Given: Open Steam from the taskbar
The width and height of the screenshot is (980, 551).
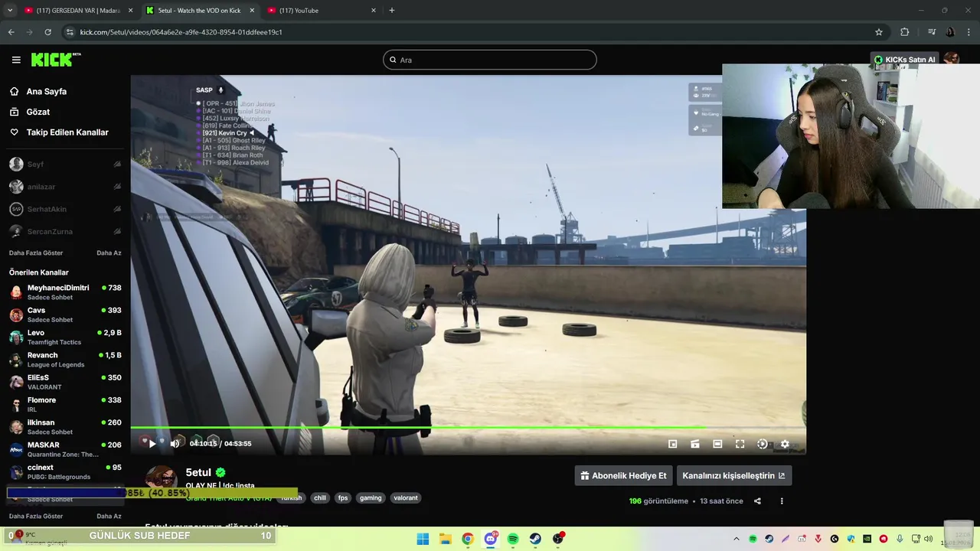Looking at the screenshot, I should click(x=535, y=539).
